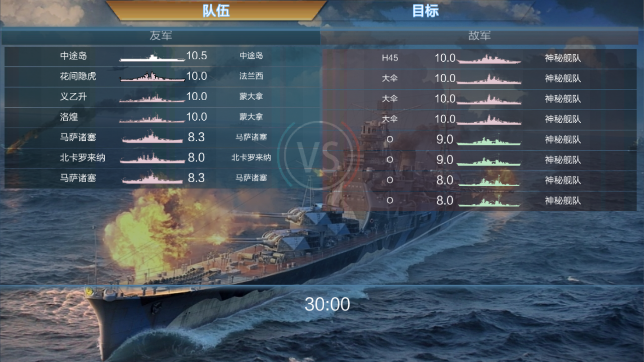Select the black ship silhouette of 花间隐虎
The height and width of the screenshot is (362, 644).
(152, 77)
